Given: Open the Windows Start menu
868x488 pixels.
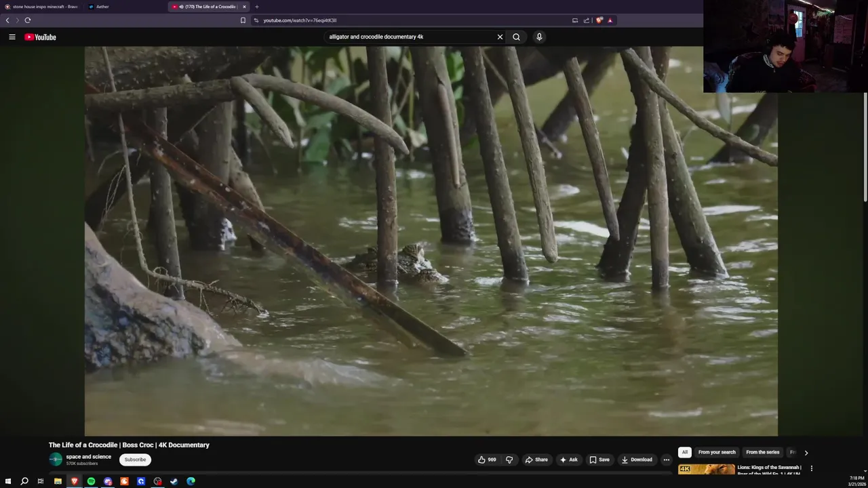Looking at the screenshot, I should click(8, 481).
